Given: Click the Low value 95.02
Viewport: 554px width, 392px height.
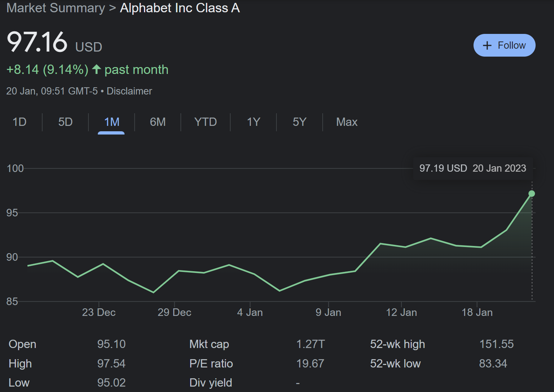Looking at the screenshot, I should pyautogui.click(x=111, y=383).
